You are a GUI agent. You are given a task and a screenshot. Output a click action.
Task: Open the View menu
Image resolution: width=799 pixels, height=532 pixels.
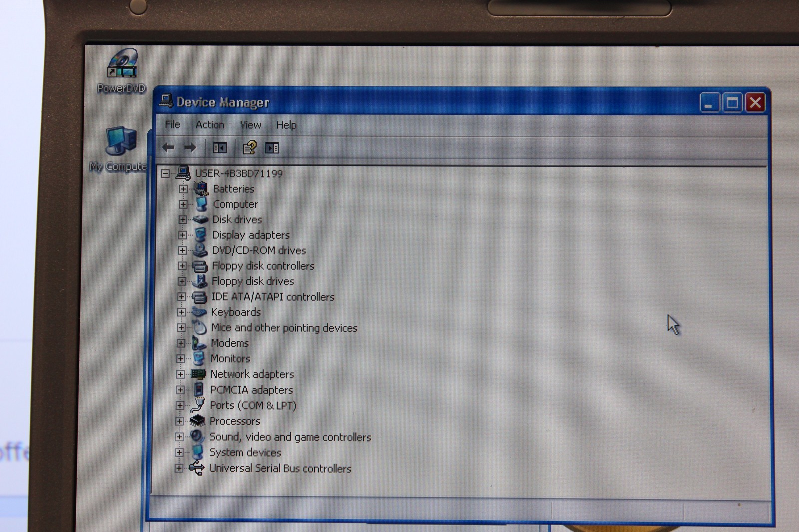click(250, 125)
